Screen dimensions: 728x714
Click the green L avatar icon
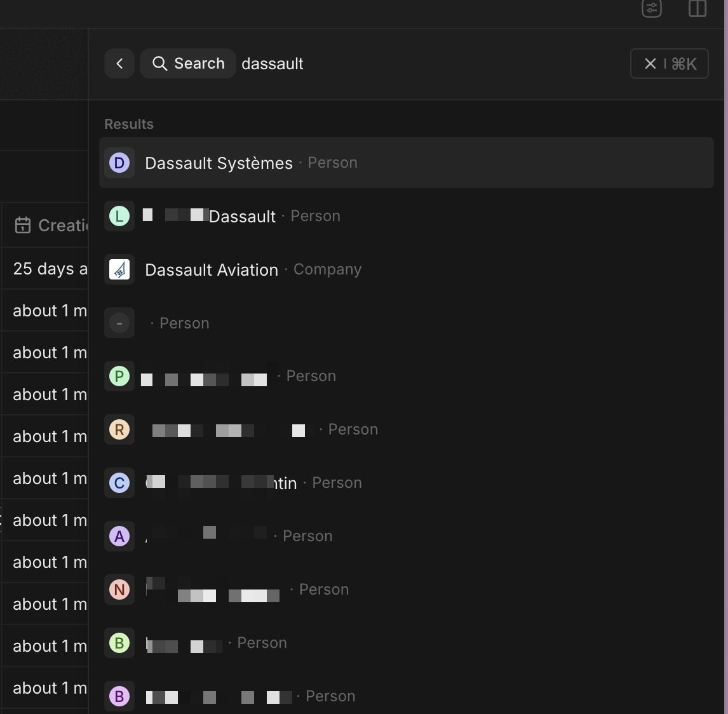[119, 217]
